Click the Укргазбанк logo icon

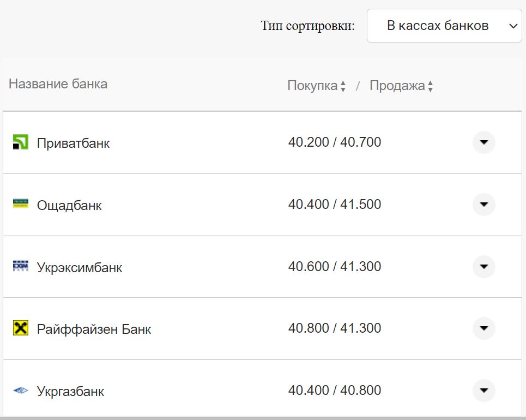click(20, 391)
